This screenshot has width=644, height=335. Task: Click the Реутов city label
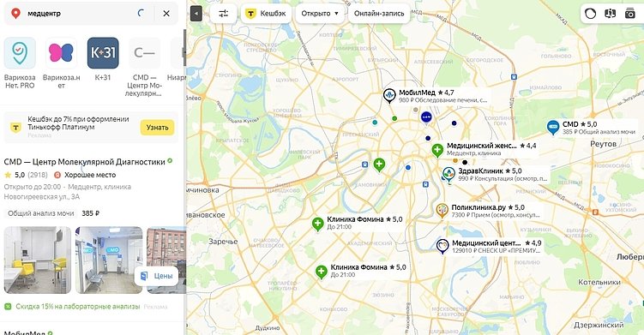tap(603, 144)
